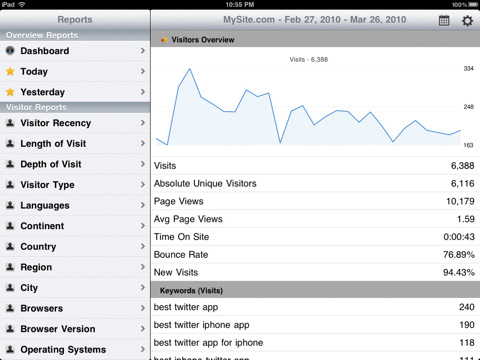
Task: Click the New Visits row
Action: (316, 272)
